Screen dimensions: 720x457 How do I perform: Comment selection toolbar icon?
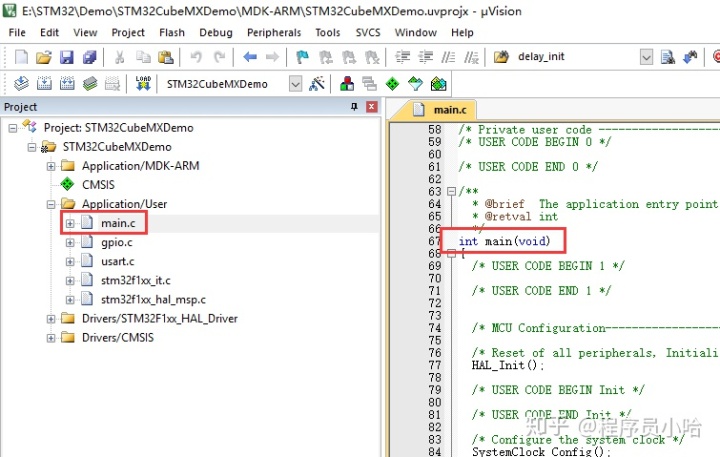tap(448, 57)
